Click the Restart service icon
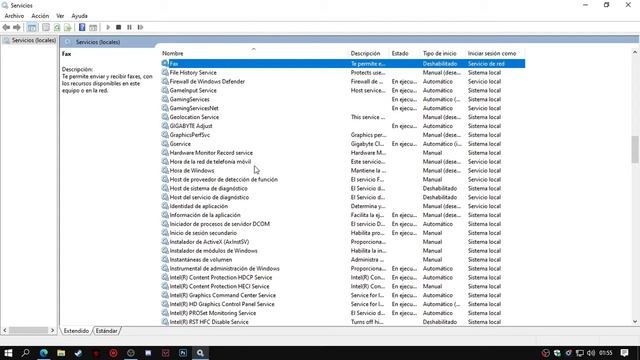The width and height of the screenshot is (640, 360). (140, 27)
